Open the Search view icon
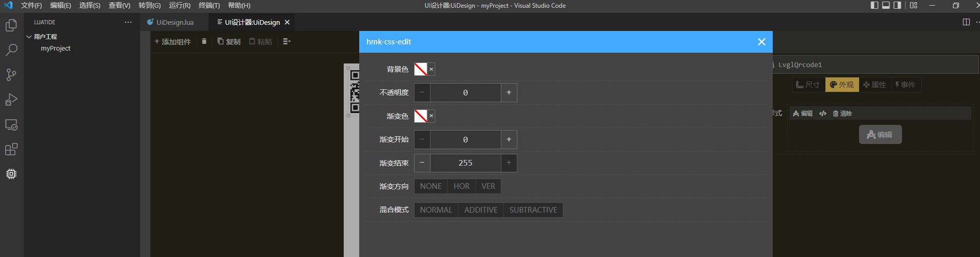The image size is (980, 257). tap(11, 50)
